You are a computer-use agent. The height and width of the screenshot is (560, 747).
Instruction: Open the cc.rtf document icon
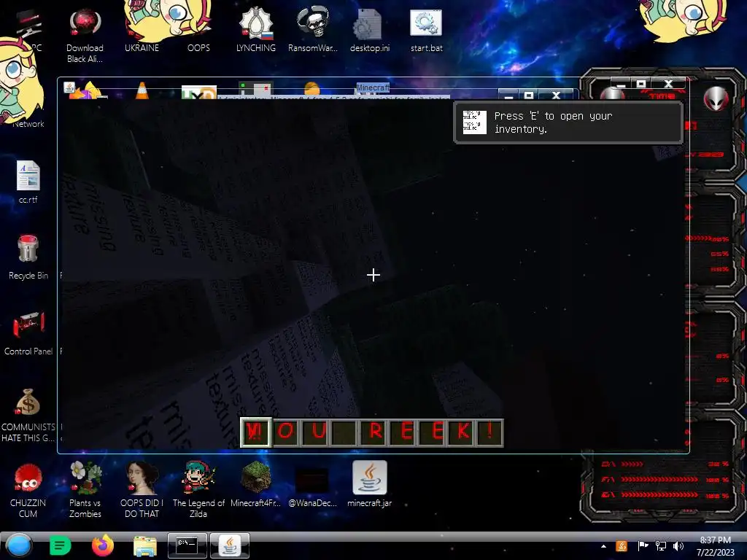[28, 182]
